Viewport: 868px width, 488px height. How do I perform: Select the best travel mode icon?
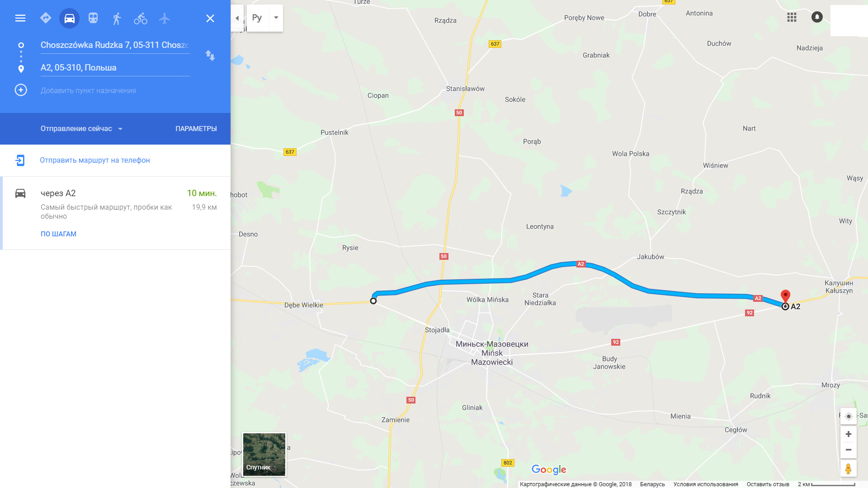pyautogui.click(x=46, y=18)
